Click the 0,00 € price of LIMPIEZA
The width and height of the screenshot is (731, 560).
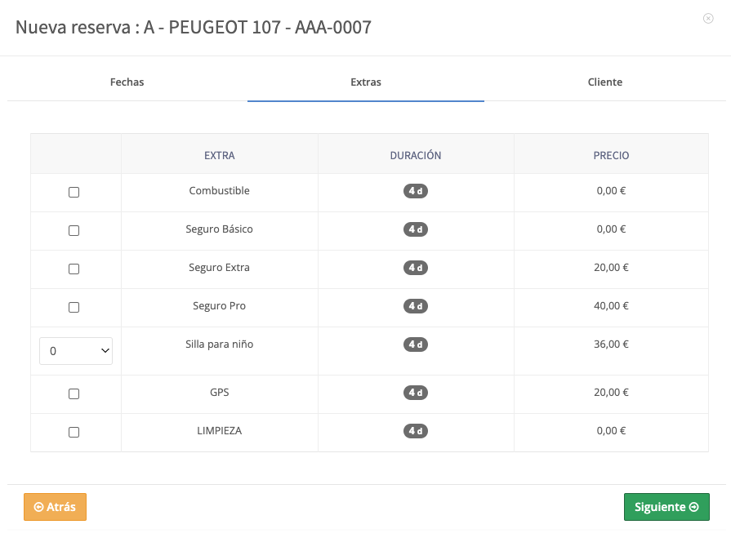click(x=611, y=431)
